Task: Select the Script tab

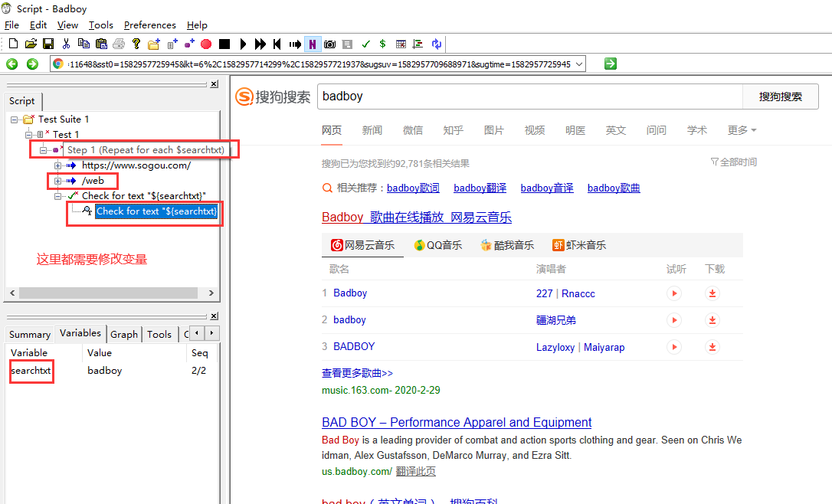Action: 21,101
